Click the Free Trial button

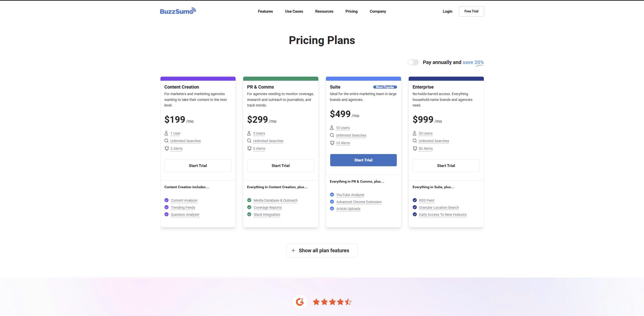[471, 11]
